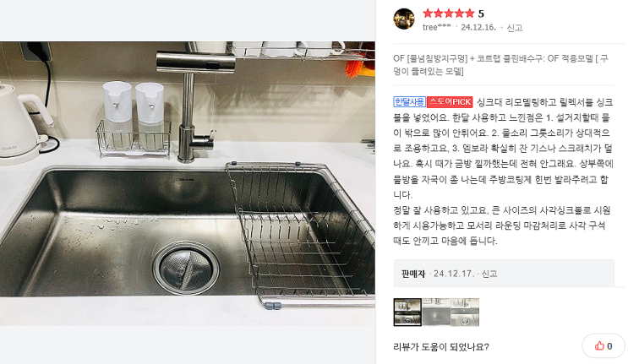The image size is (628, 364).
Task: Click the review paragraph starting 싱크대 리모델링하고
Action: click(503, 149)
